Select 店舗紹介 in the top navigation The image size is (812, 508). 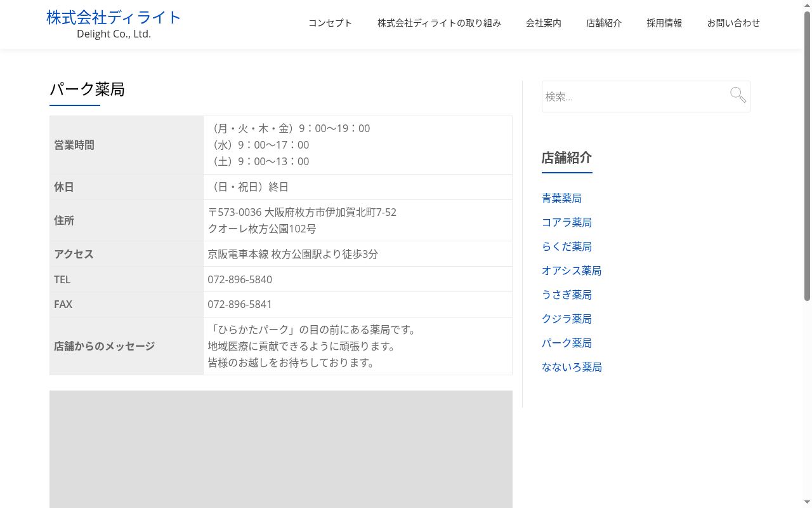[x=604, y=23]
